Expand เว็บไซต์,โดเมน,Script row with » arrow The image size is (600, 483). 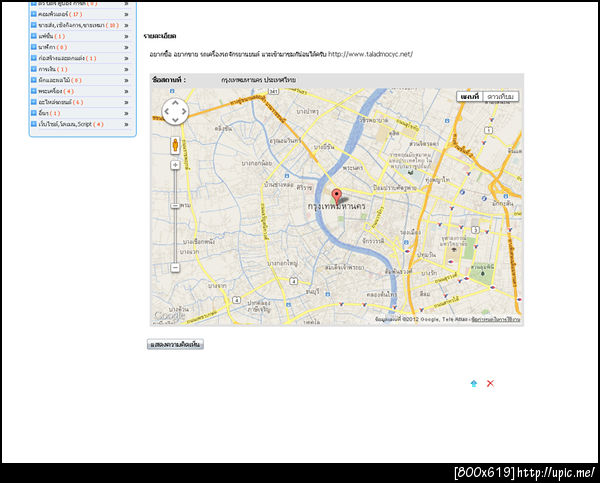click(126, 124)
